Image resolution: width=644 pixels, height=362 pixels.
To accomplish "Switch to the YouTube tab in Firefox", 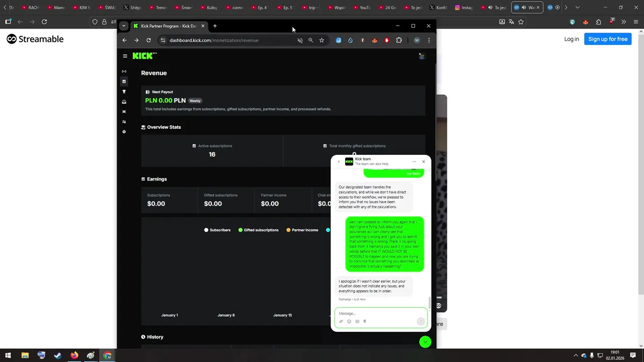I will coord(361,8).
